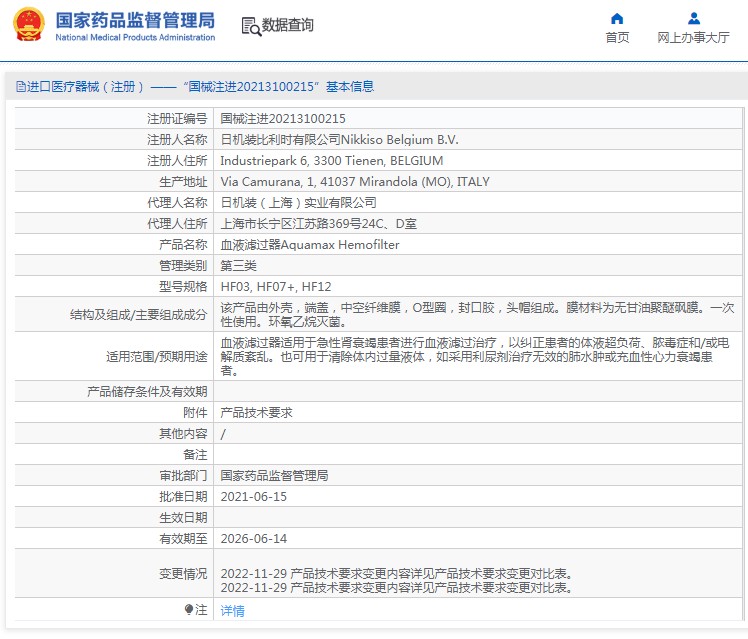748x639 pixels.
Task: Select structure composition description text
Action: pos(477,314)
